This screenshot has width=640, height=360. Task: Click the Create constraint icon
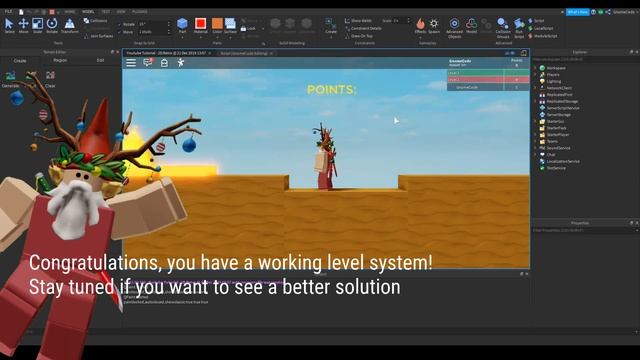331,25
